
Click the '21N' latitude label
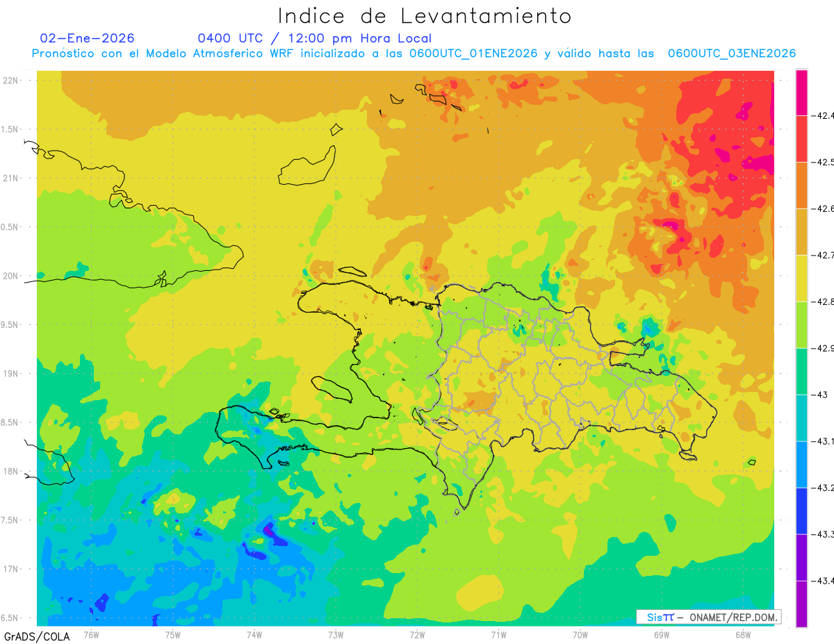[x=11, y=178]
